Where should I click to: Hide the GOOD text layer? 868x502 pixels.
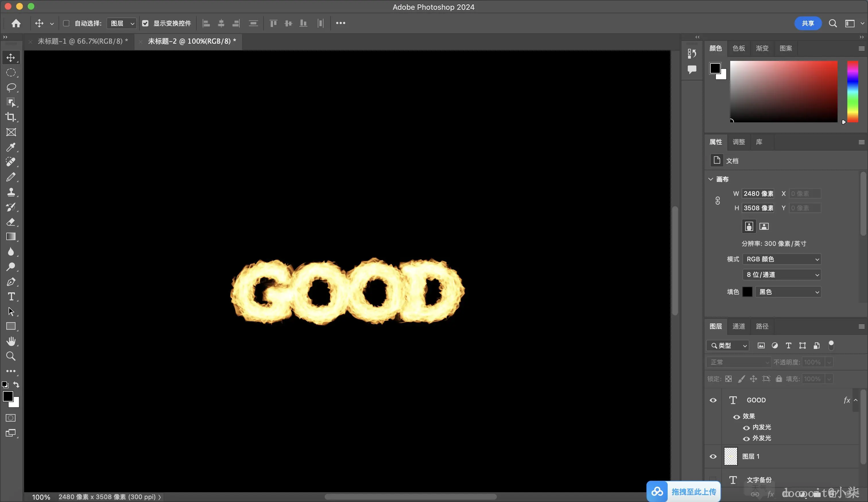coord(713,400)
